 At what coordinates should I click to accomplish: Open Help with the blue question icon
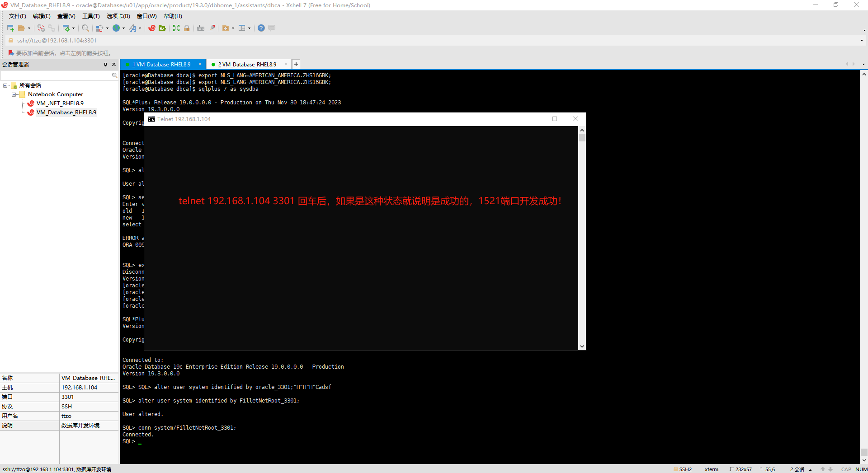tap(261, 28)
